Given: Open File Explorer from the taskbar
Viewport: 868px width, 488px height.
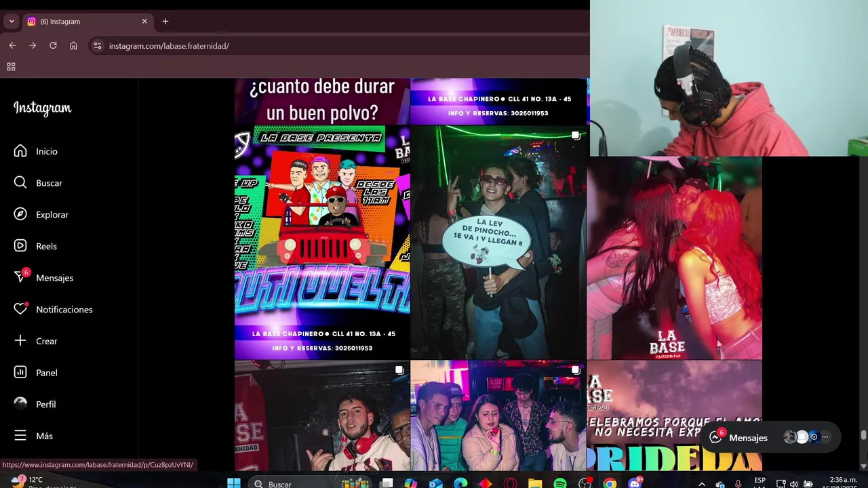Looking at the screenshot, I should tap(535, 483).
